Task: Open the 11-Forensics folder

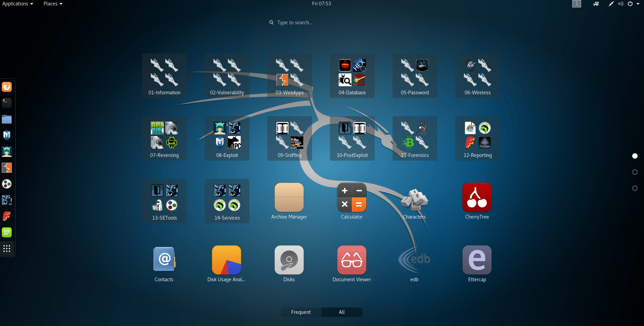Action: (415, 138)
